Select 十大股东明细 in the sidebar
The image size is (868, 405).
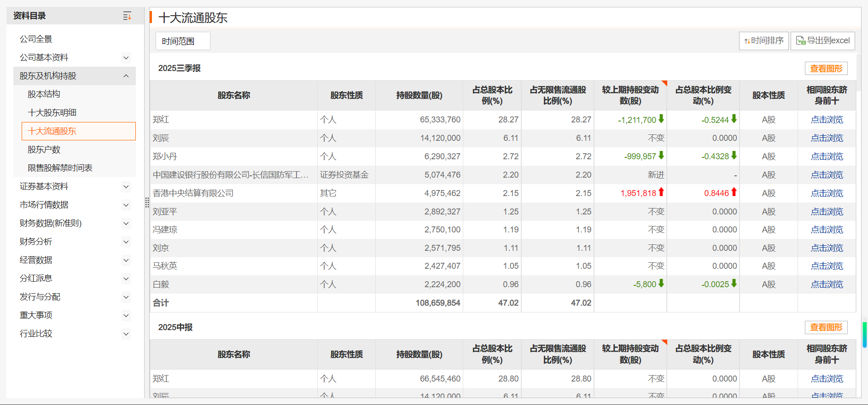[x=52, y=113]
